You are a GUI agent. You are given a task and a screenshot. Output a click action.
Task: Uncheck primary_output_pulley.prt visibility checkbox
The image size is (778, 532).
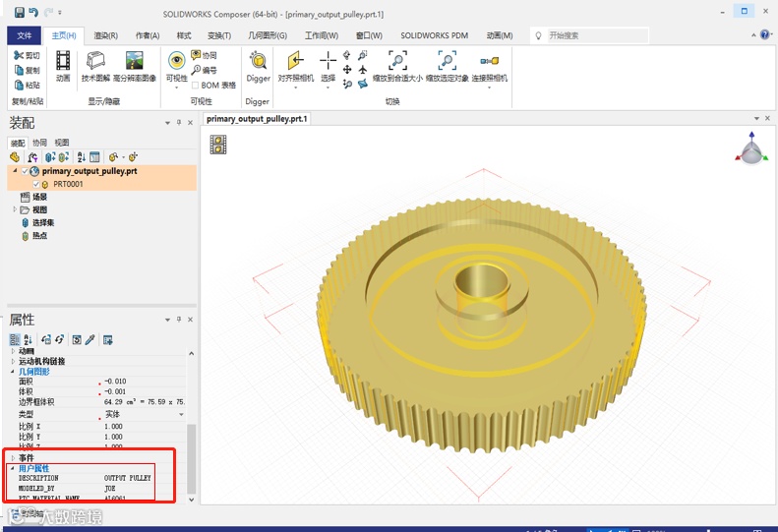(x=25, y=171)
